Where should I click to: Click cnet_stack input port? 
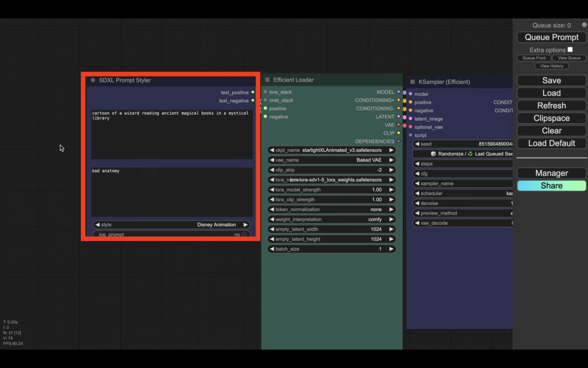coord(265,100)
